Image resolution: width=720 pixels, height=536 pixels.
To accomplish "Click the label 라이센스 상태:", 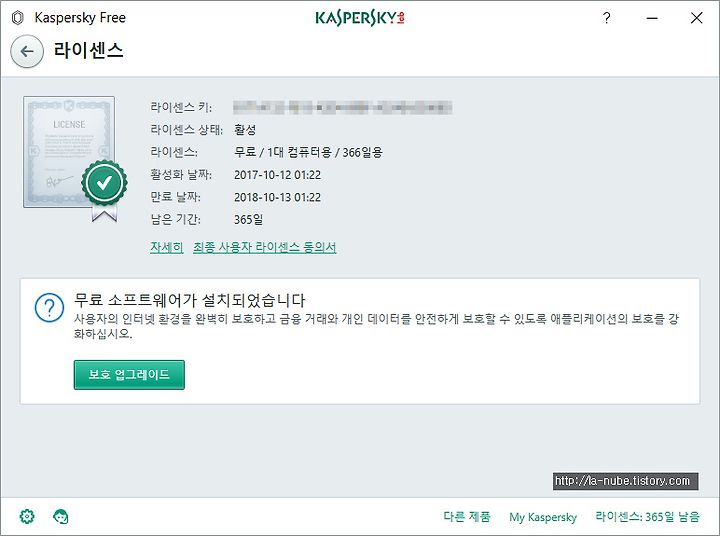I will coord(186,130).
